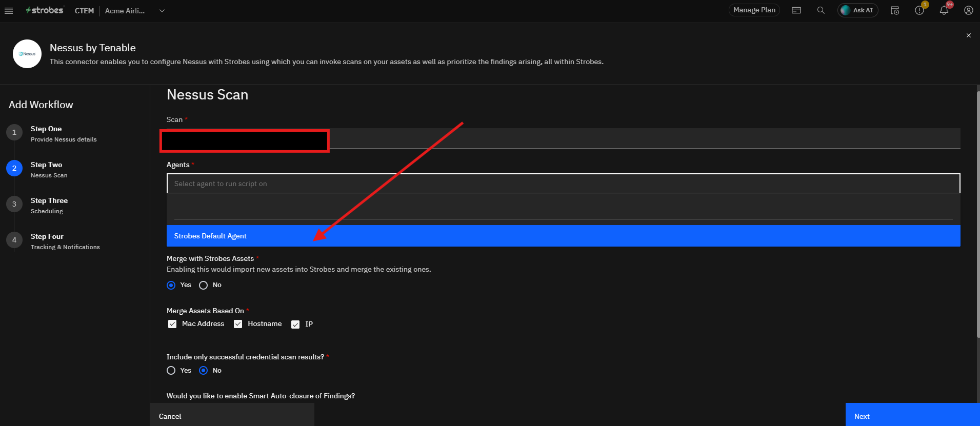This screenshot has height=426, width=980.
Task: Open the scheduled tasks calendar icon
Action: pyautogui.click(x=895, y=10)
